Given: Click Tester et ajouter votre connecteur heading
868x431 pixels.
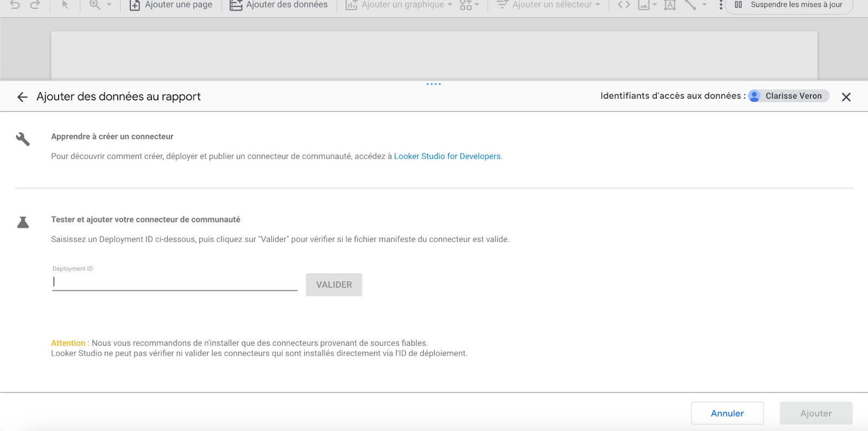Looking at the screenshot, I should [x=145, y=220].
